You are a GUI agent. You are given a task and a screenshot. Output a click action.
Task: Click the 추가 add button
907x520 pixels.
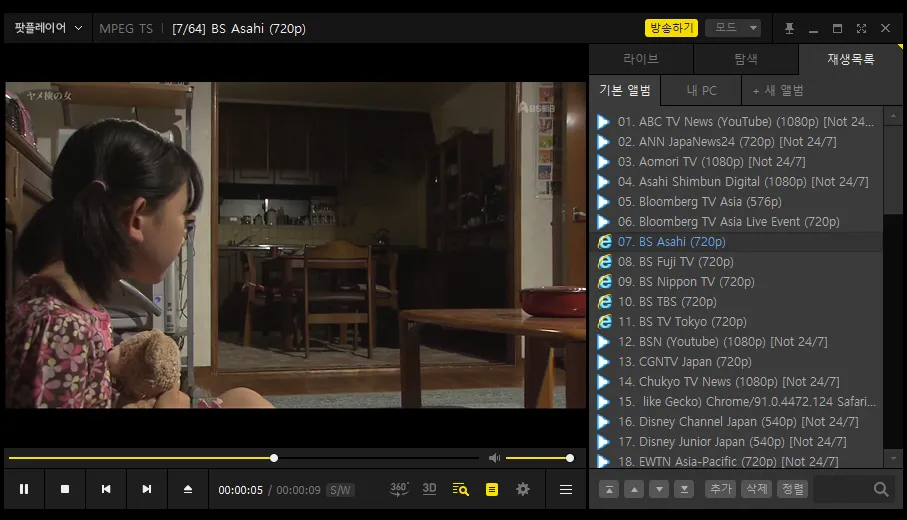[721, 489]
